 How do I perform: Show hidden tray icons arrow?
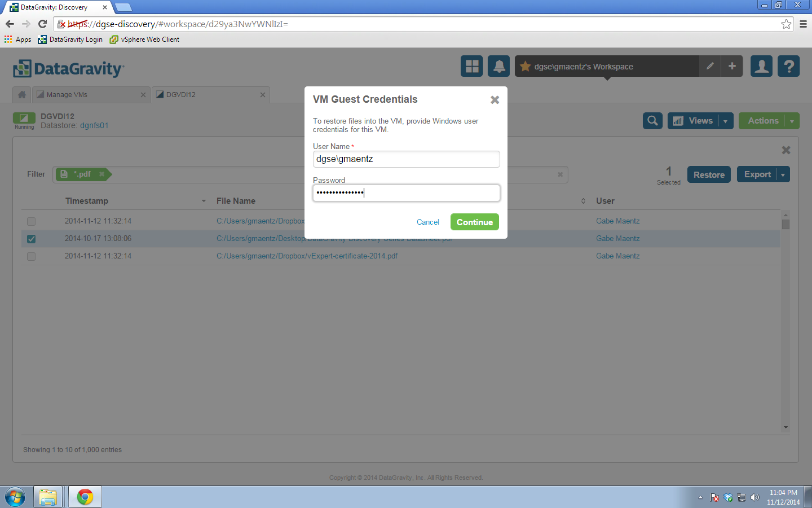pos(700,497)
